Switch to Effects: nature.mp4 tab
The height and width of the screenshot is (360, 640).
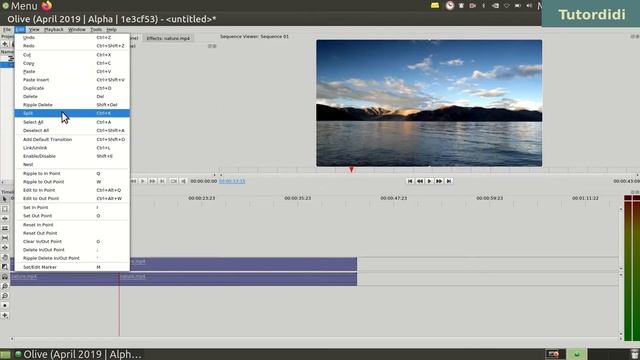(x=168, y=38)
